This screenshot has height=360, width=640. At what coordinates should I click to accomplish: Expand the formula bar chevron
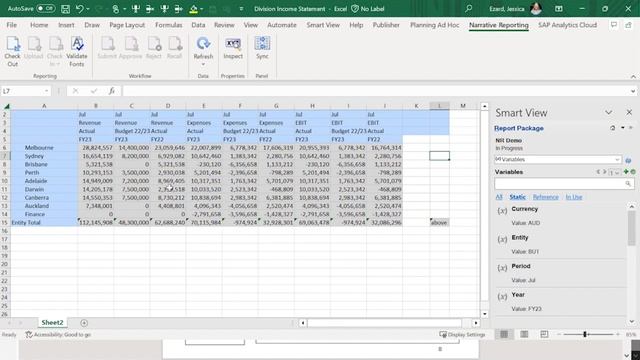633,91
